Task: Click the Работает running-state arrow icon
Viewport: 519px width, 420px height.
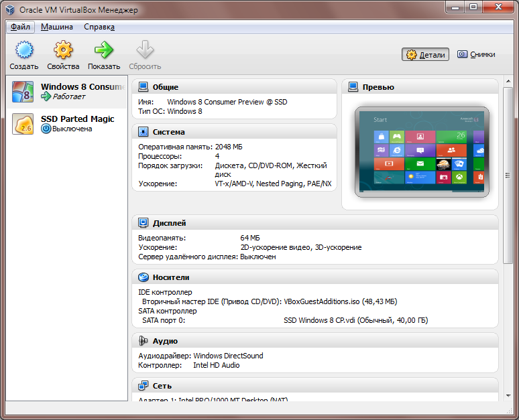Action: tap(46, 96)
